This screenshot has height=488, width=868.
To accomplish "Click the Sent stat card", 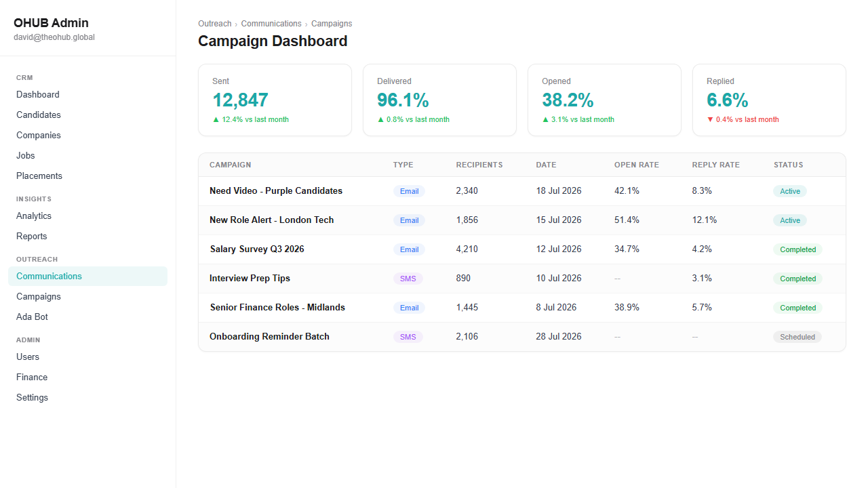I will click(275, 100).
